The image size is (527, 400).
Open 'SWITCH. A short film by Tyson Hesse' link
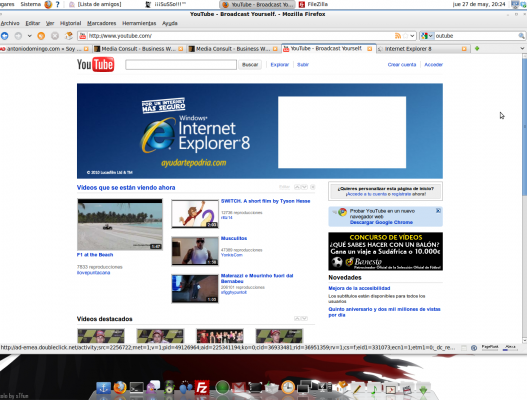[x=266, y=201]
